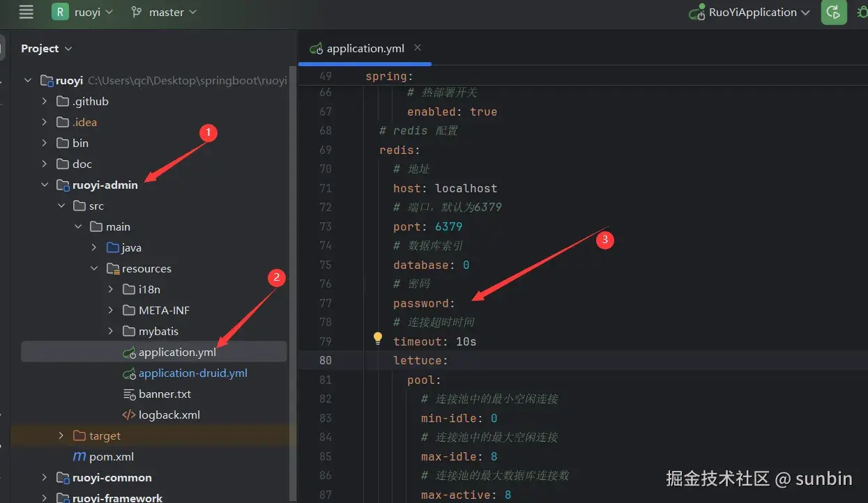
Task: Expand the target folder
Action: [61, 436]
